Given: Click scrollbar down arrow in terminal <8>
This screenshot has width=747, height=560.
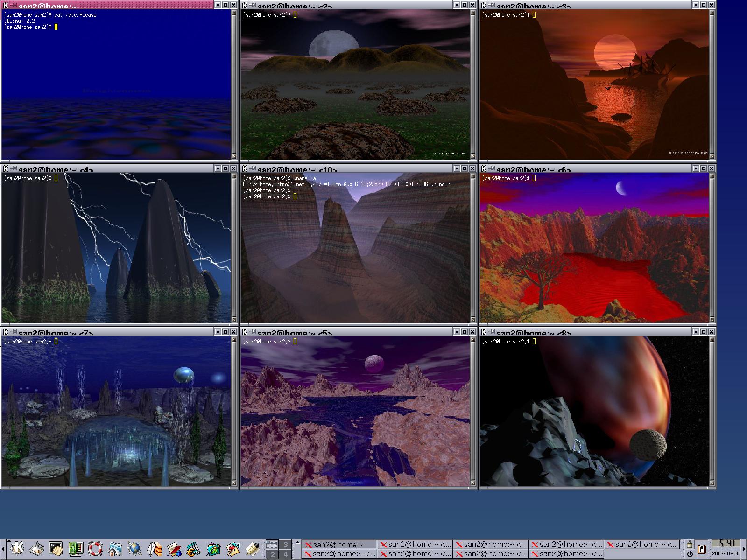Looking at the screenshot, I should tap(712, 483).
